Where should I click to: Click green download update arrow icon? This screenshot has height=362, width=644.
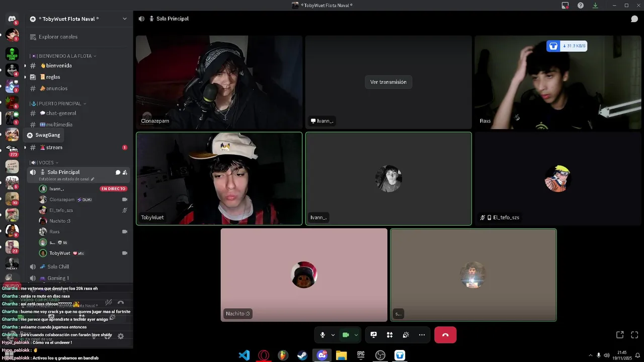[x=595, y=6]
